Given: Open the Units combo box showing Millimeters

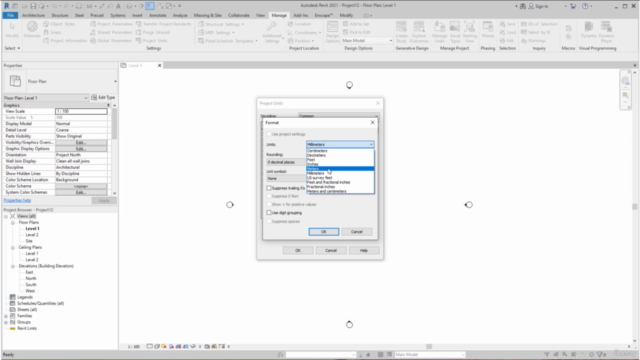Looking at the screenshot, I should click(x=340, y=144).
